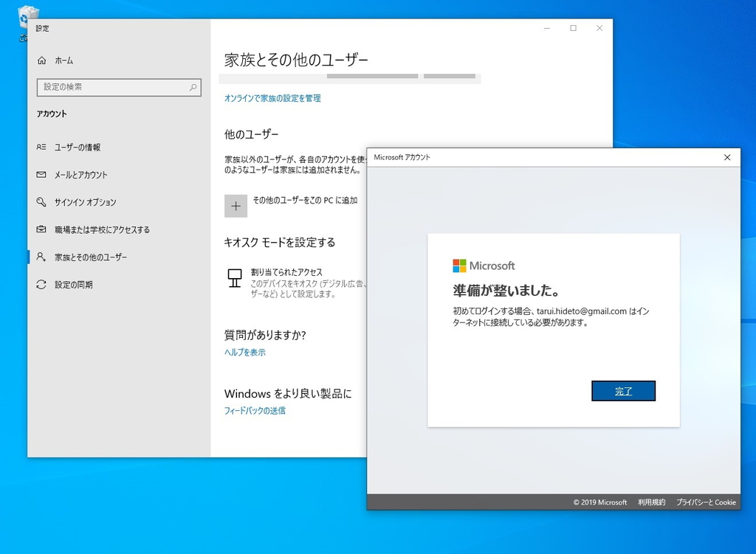Screen dimensions: 756x554
Task: Open オンラインで家族の設定を管理 link
Action: [x=272, y=97]
